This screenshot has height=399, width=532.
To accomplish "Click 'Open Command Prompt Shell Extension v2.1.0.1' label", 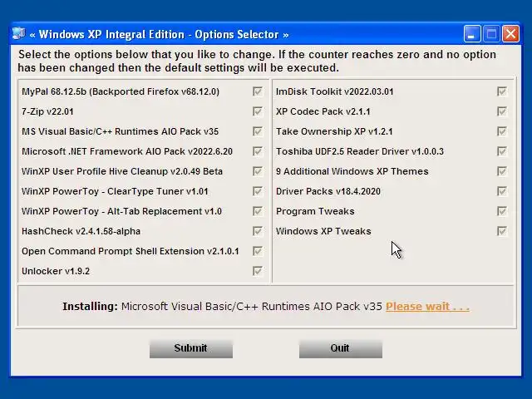I will point(131,251).
